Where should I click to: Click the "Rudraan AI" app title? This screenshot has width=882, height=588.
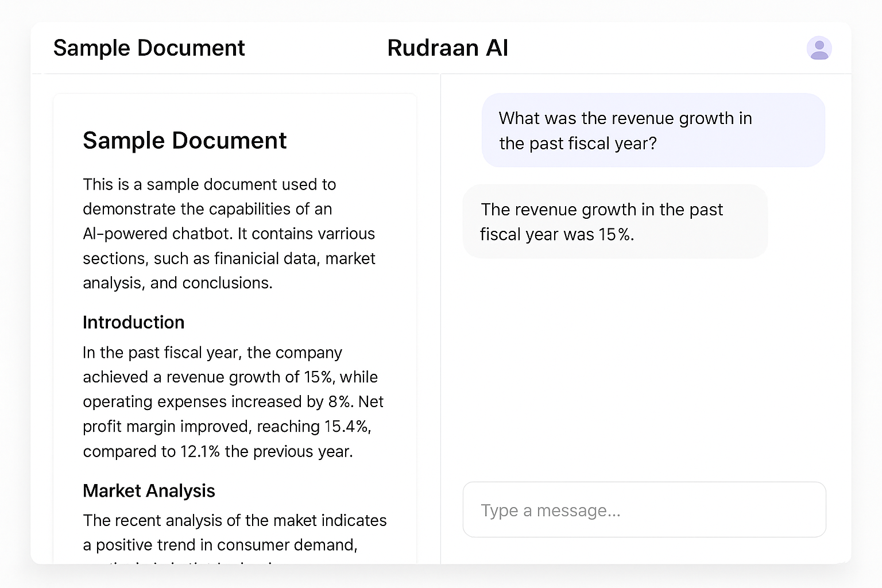pos(447,48)
